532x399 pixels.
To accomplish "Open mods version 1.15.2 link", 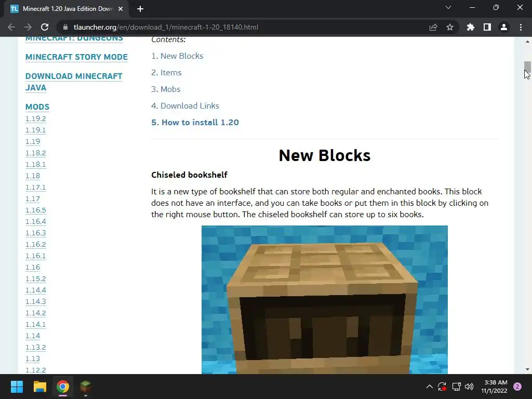I will point(36,279).
